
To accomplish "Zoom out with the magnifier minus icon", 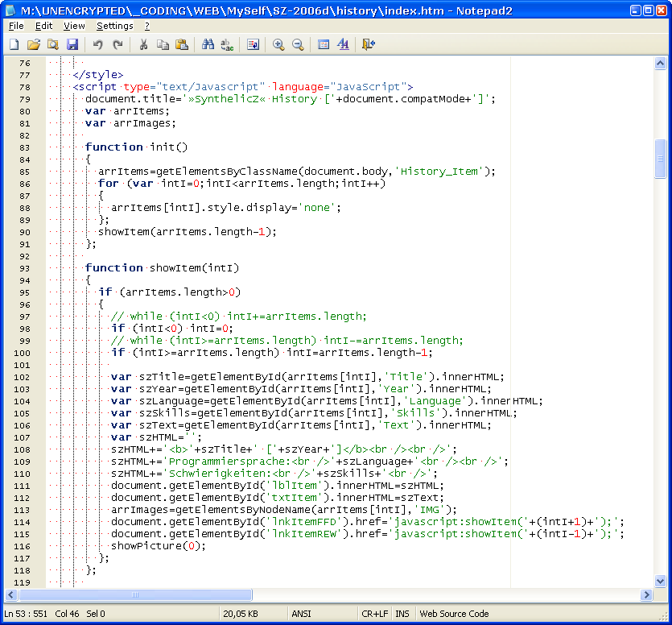I will [x=298, y=44].
